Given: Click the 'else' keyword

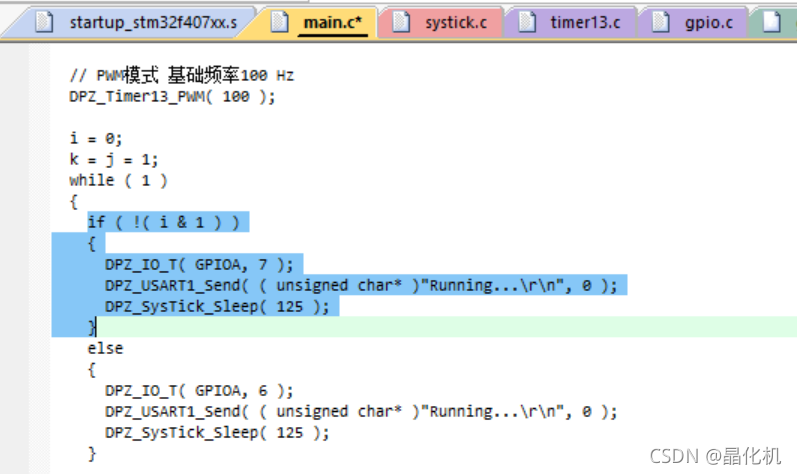Looking at the screenshot, I should click(105, 349).
